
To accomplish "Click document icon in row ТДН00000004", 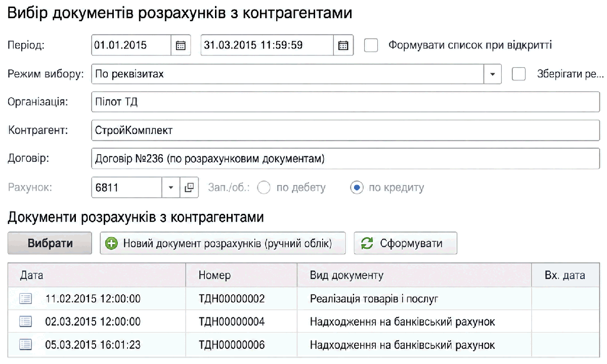I will [x=25, y=322].
